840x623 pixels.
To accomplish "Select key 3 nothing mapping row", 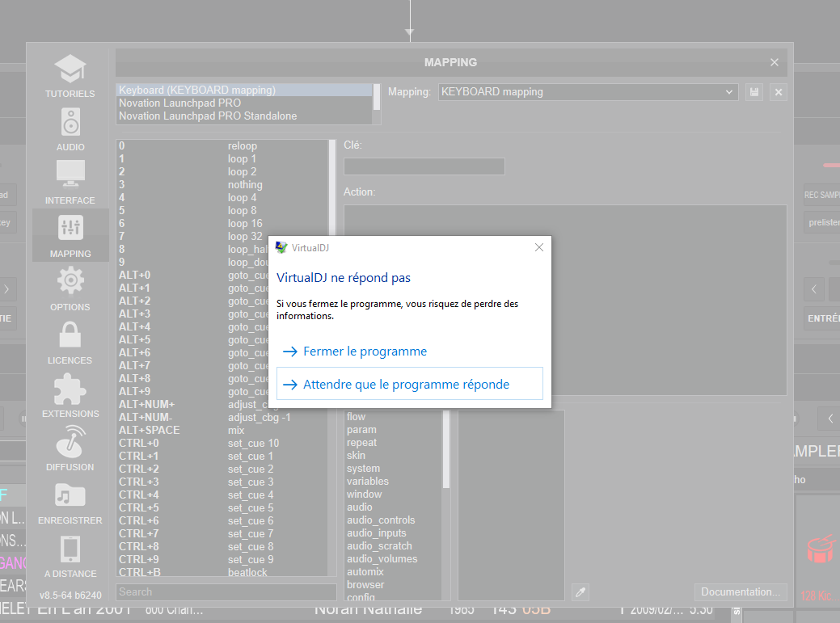I will click(x=222, y=185).
